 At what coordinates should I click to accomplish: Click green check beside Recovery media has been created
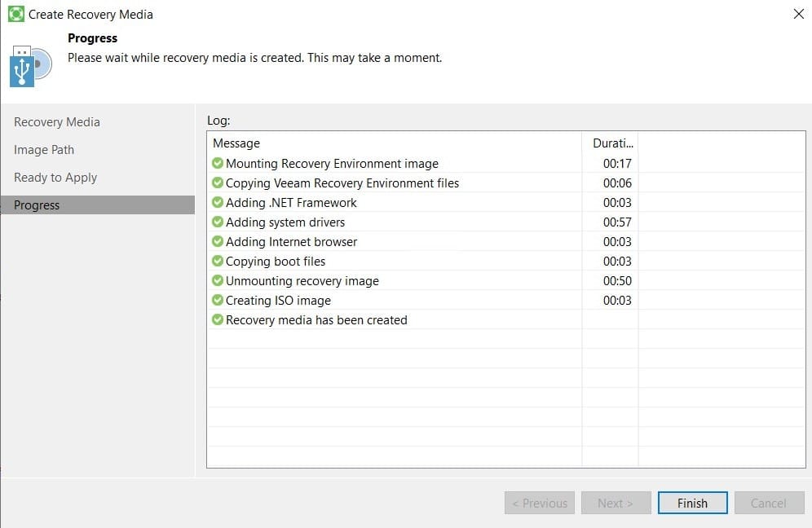click(x=218, y=320)
